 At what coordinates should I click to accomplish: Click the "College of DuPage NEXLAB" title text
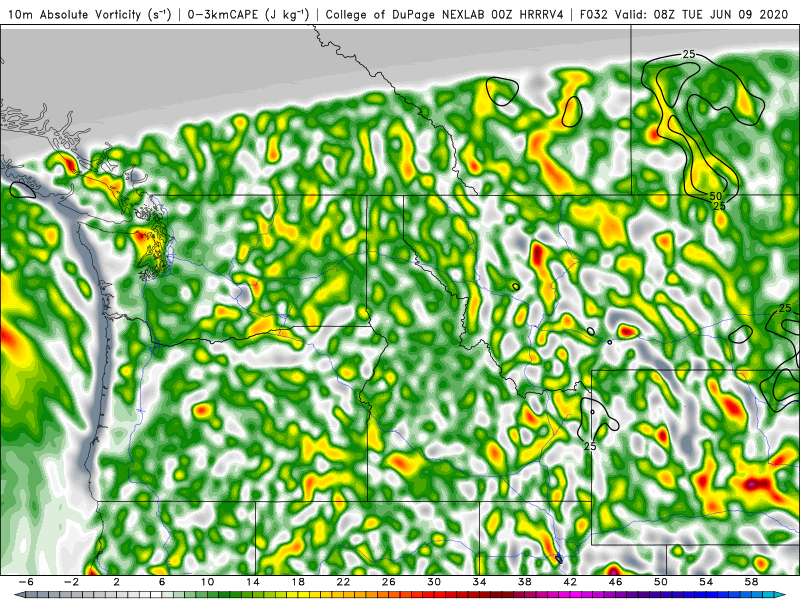(406, 14)
